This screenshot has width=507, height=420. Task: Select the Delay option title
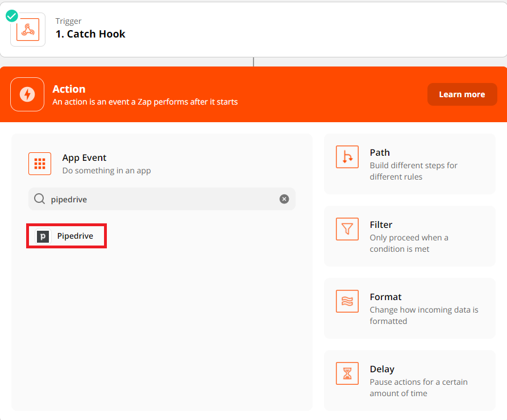pyautogui.click(x=382, y=369)
